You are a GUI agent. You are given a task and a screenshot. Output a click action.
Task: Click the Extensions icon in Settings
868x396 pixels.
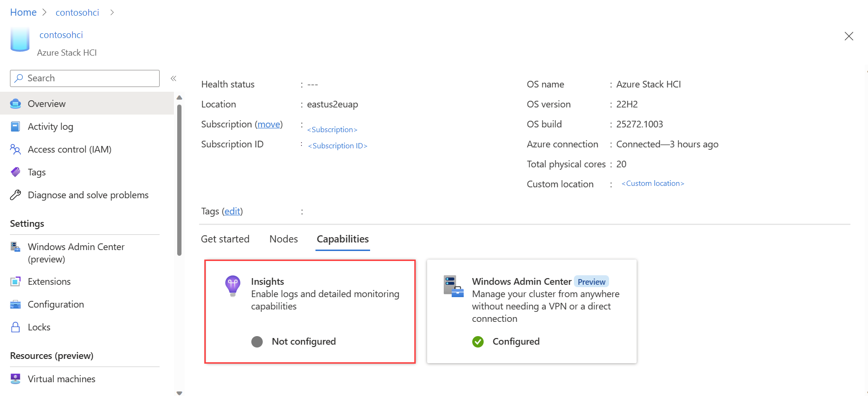coord(16,281)
